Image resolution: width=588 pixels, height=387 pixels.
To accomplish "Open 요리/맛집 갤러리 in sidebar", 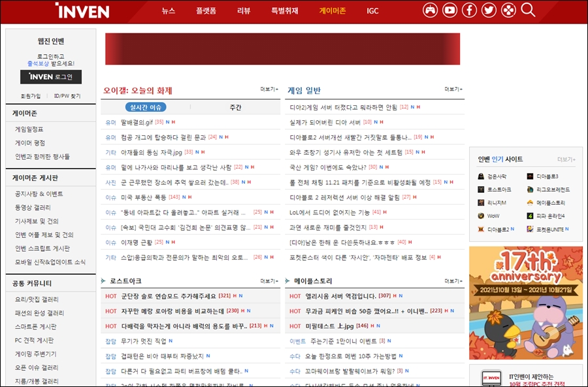I will pyautogui.click(x=37, y=299).
